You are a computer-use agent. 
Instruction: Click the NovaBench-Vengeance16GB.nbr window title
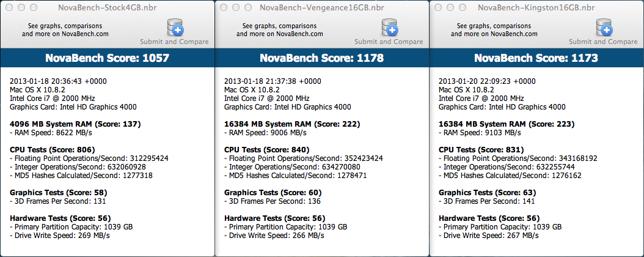(321, 7)
